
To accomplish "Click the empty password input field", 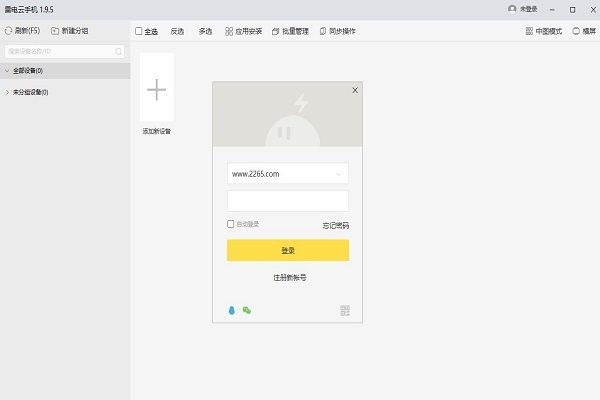I will coord(288,200).
